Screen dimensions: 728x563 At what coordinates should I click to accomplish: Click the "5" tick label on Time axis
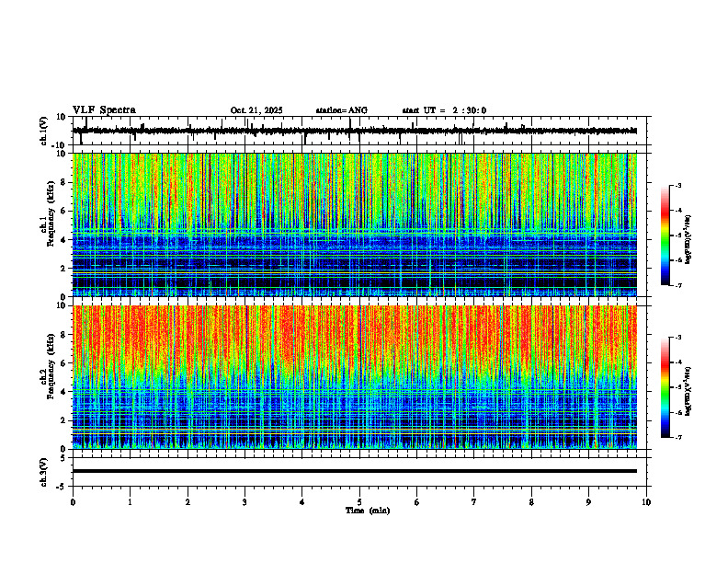click(x=359, y=502)
